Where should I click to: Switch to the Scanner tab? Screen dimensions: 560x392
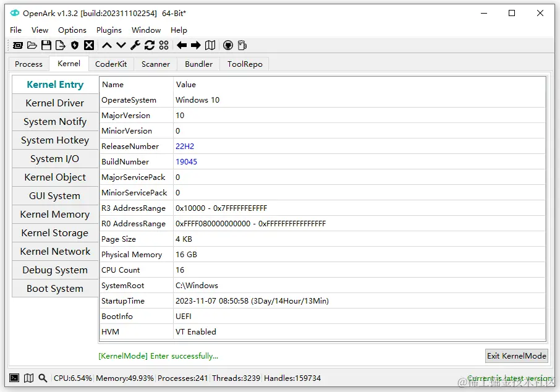(x=156, y=64)
